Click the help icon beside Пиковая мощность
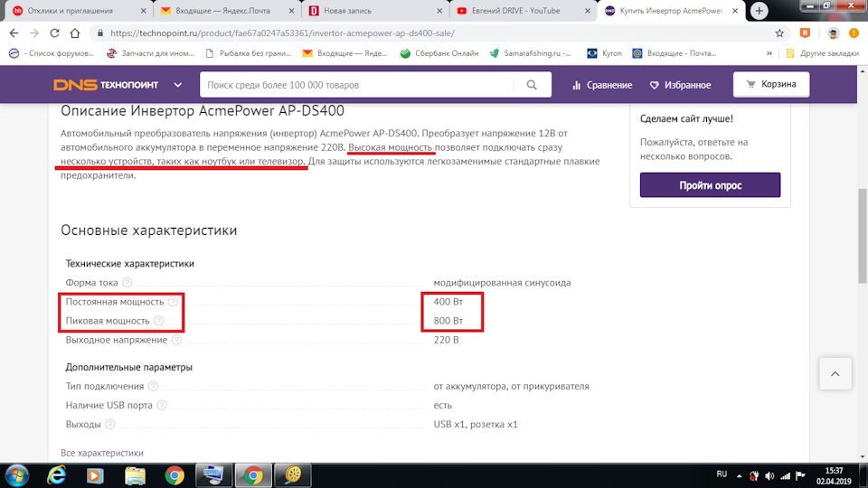The height and width of the screenshot is (488, 868). pos(159,320)
